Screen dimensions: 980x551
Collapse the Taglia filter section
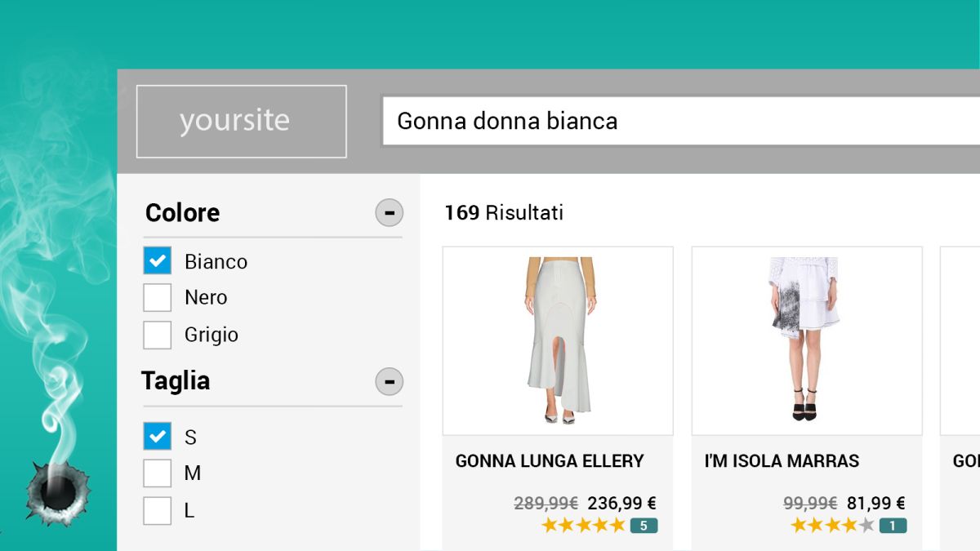[389, 381]
